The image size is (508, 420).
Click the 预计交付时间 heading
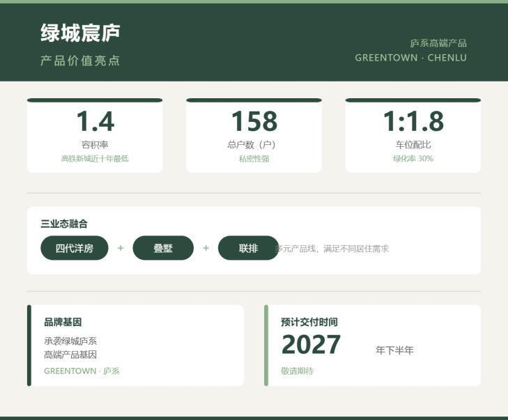pos(309,322)
